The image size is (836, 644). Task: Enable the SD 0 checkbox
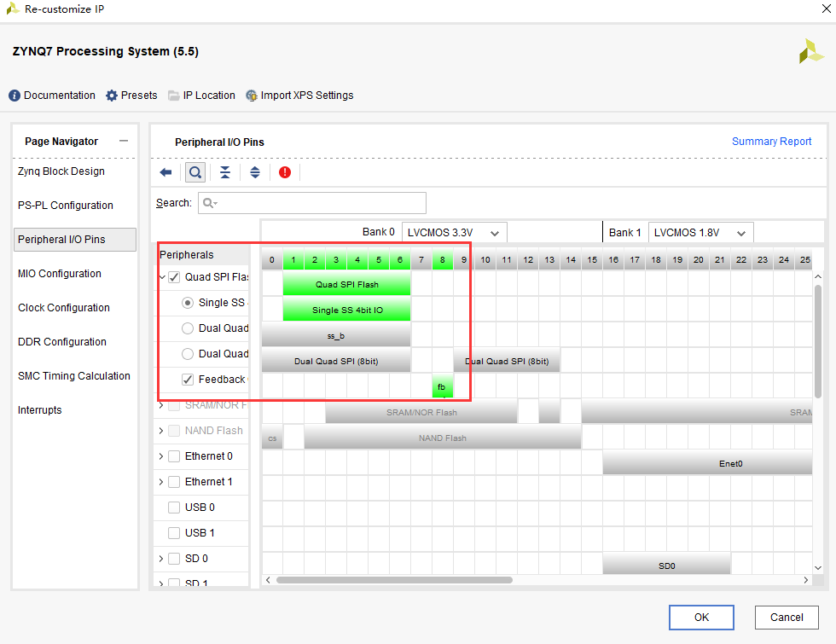tap(174, 559)
